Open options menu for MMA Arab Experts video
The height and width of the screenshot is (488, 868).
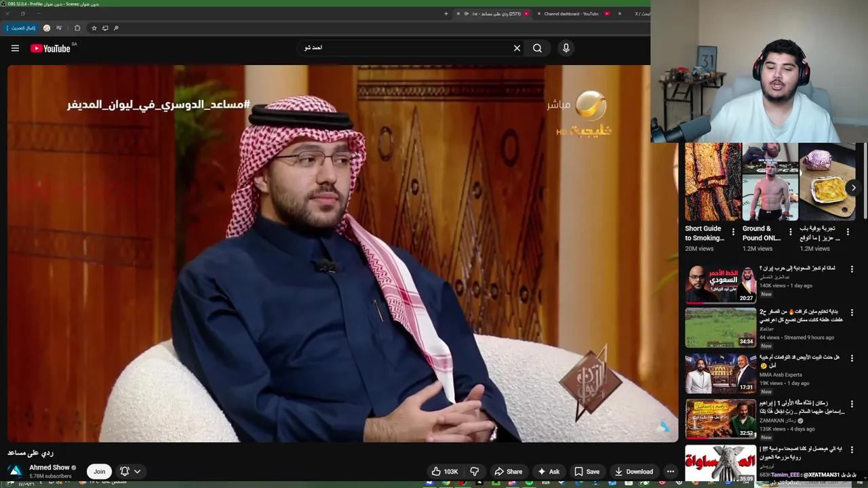pos(852,359)
